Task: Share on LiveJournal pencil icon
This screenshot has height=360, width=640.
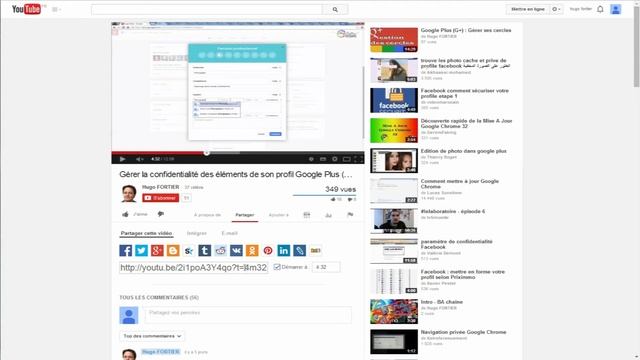Action: [299, 250]
